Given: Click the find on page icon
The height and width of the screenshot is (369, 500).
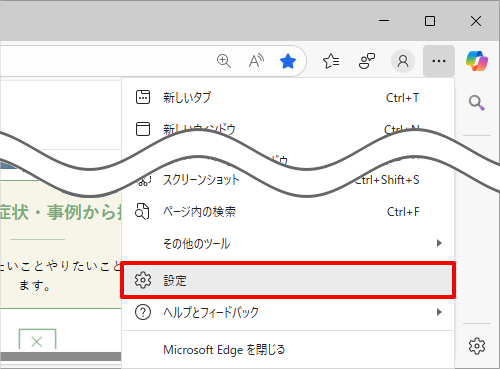Looking at the screenshot, I should [142, 211].
